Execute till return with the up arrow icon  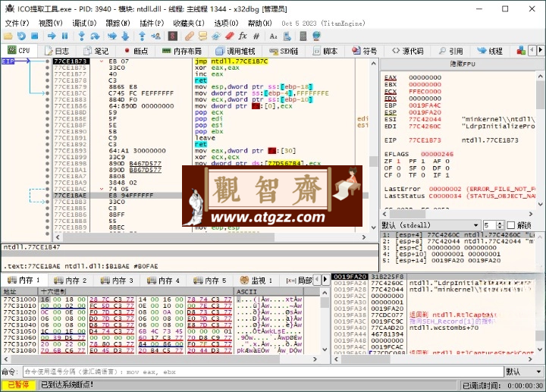tap(142, 36)
